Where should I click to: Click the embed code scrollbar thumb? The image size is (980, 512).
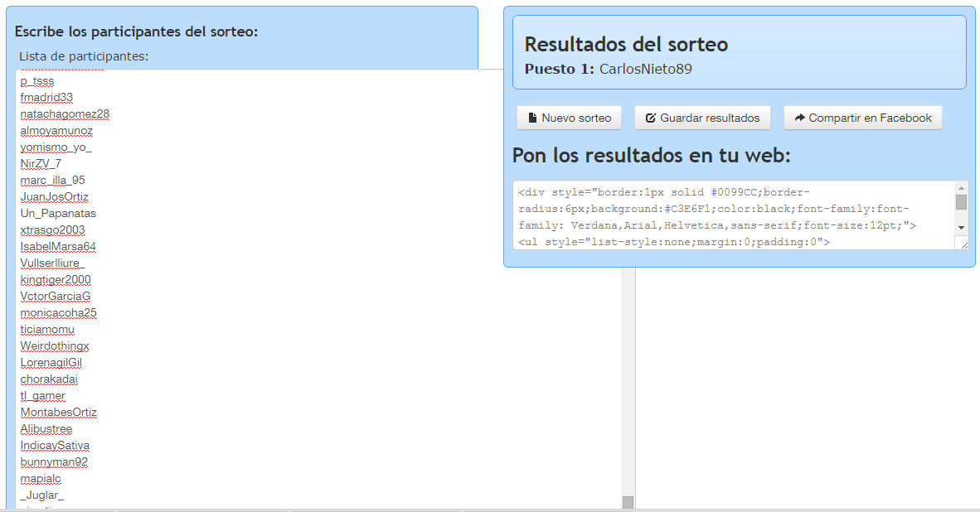coord(961,201)
